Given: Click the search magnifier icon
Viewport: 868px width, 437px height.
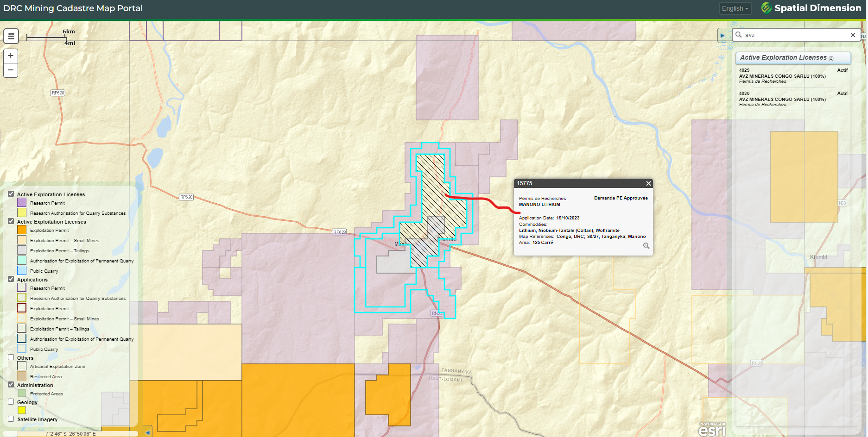Looking at the screenshot, I should coord(739,35).
